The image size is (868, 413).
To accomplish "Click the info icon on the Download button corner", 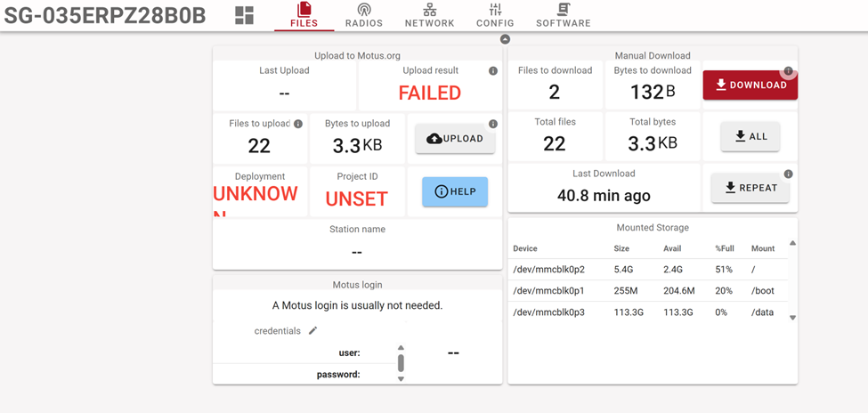I will point(788,71).
